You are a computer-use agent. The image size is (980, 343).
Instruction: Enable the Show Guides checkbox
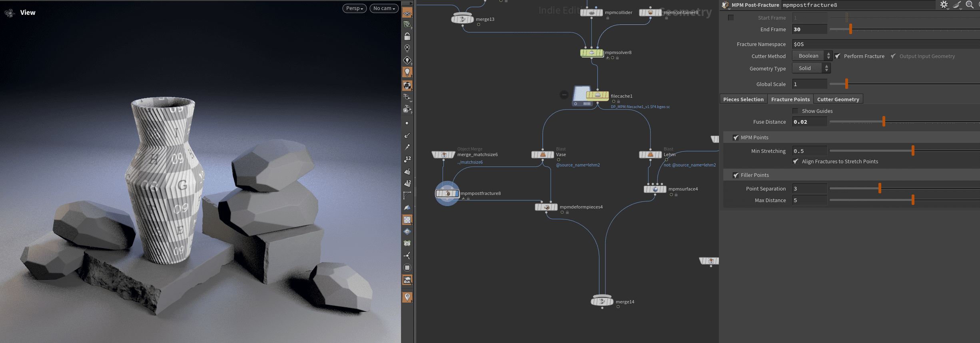pos(795,111)
